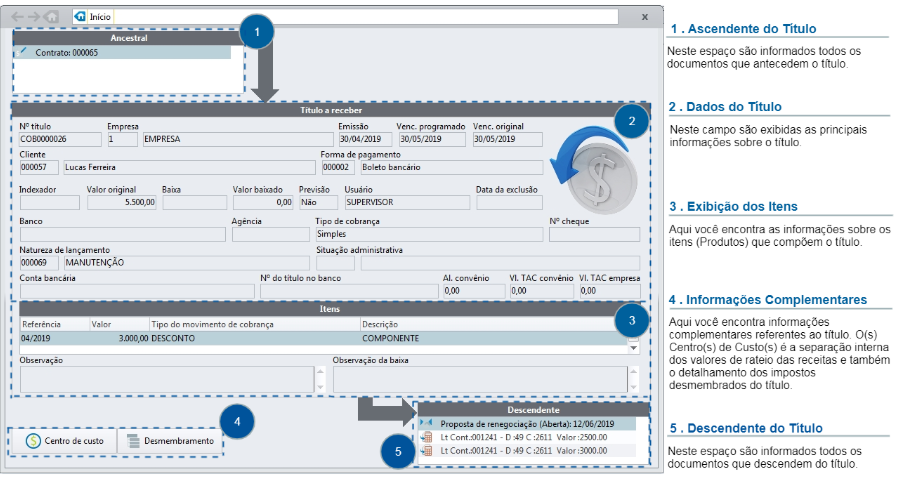This screenshot has width=906, height=494.
Task: Click the ledger icon beside Valor:2500.00
Action: pyautogui.click(x=428, y=437)
